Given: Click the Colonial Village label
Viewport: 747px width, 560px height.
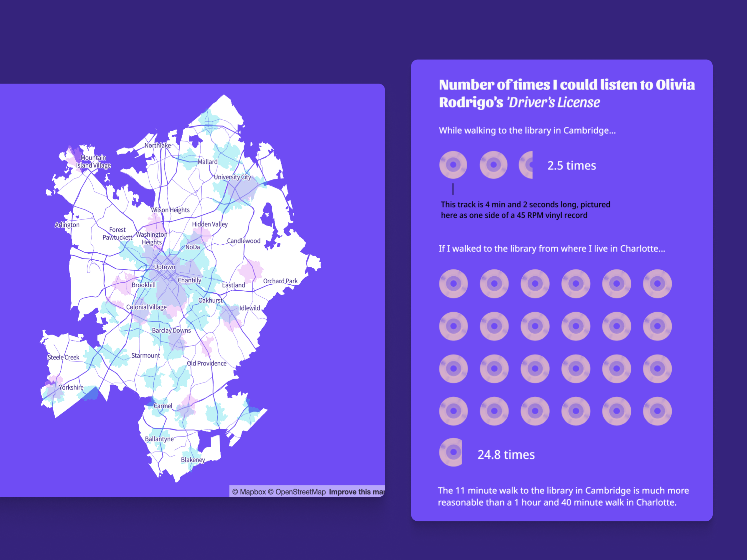Looking at the screenshot, I should (146, 307).
